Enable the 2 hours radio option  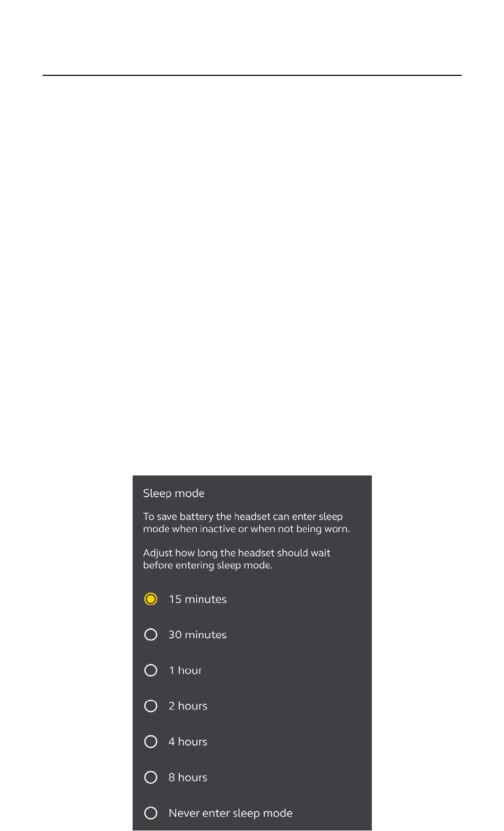(x=151, y=706)
